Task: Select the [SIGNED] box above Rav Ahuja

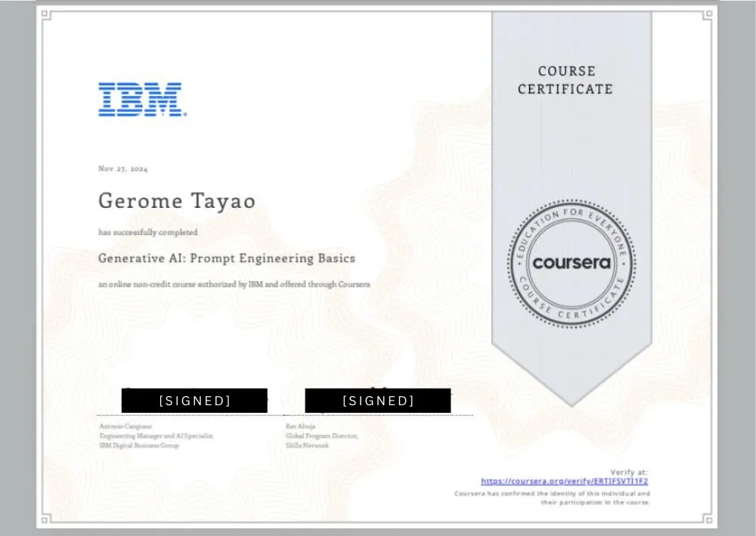Action: [x=378, y=401]
